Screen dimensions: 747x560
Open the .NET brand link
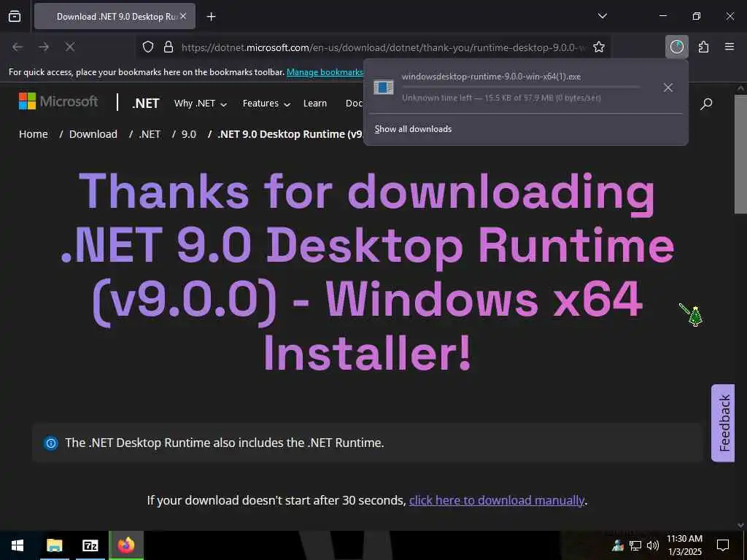146,104
